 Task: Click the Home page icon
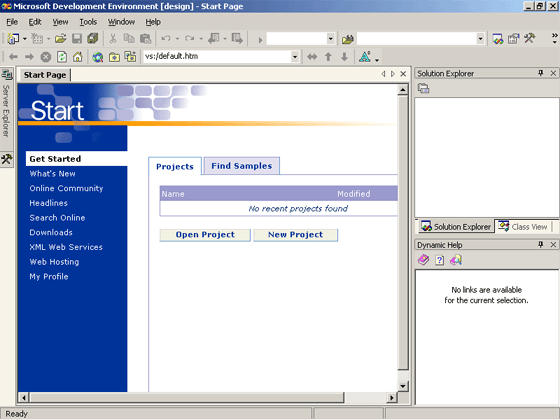(x=78, y=56)
